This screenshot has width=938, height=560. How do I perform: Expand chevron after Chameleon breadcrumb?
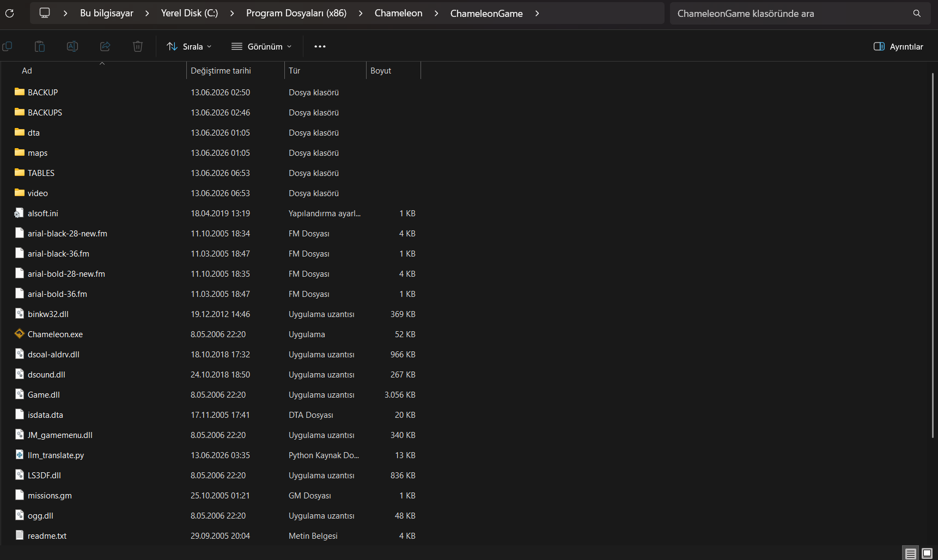[x=436, y=13]
